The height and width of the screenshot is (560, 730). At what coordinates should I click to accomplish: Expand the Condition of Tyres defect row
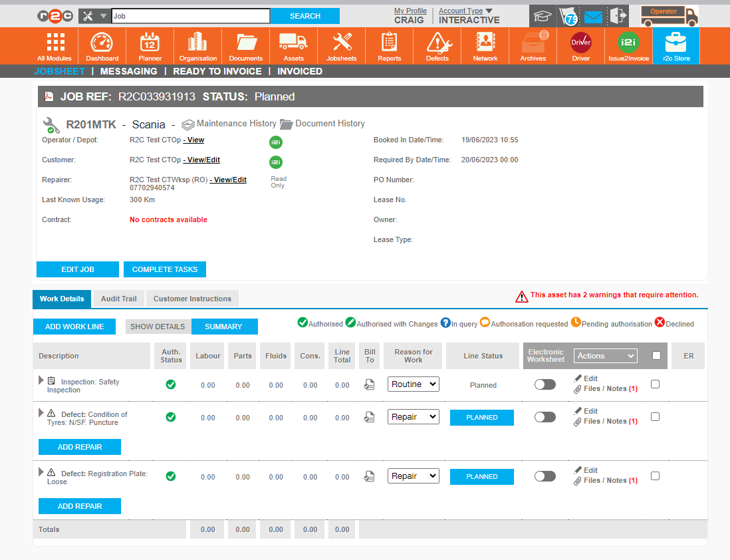point(42,413)
